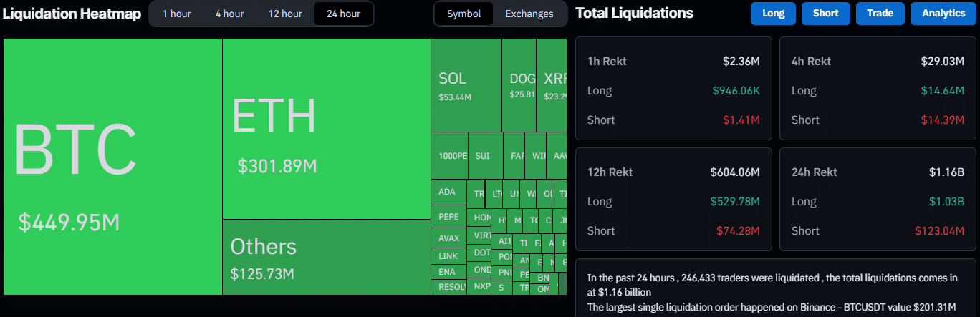Select the DOT heatmap tile
Viewport: 980px width, 317px height.
479,253
